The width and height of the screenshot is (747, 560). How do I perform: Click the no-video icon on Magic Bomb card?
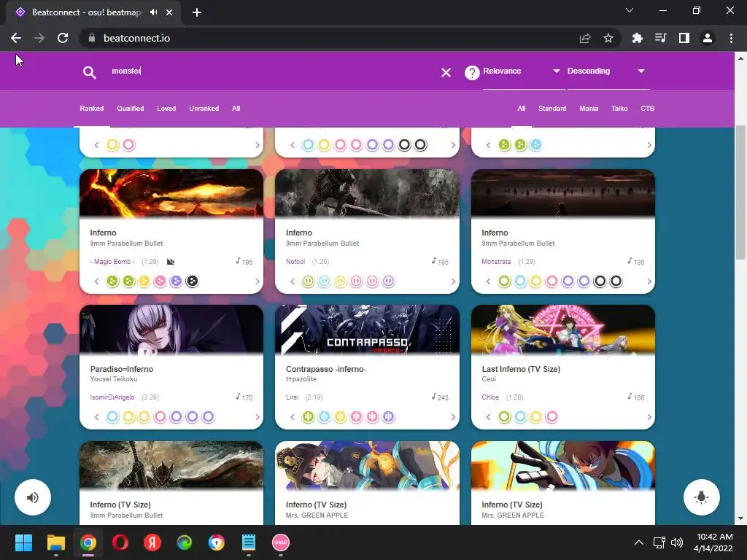tap(171, 262)
